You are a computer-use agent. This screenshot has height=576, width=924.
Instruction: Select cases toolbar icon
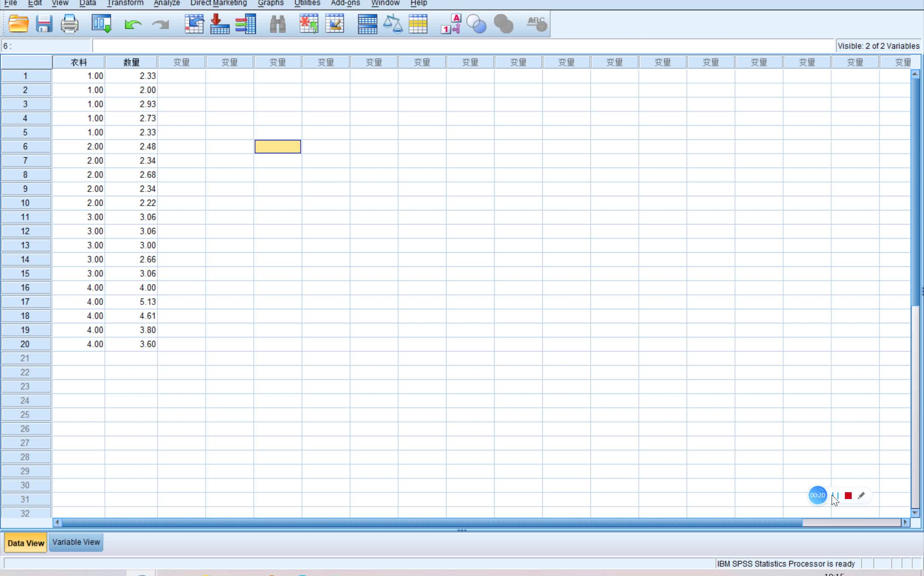pos(418,24)
